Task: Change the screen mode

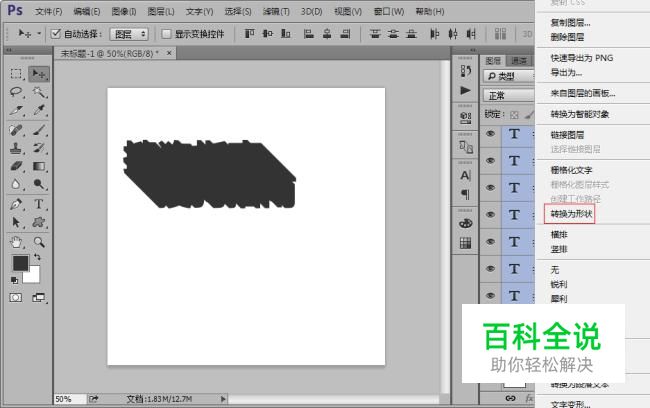Action: pyautogui.click(x=39, y=298)
